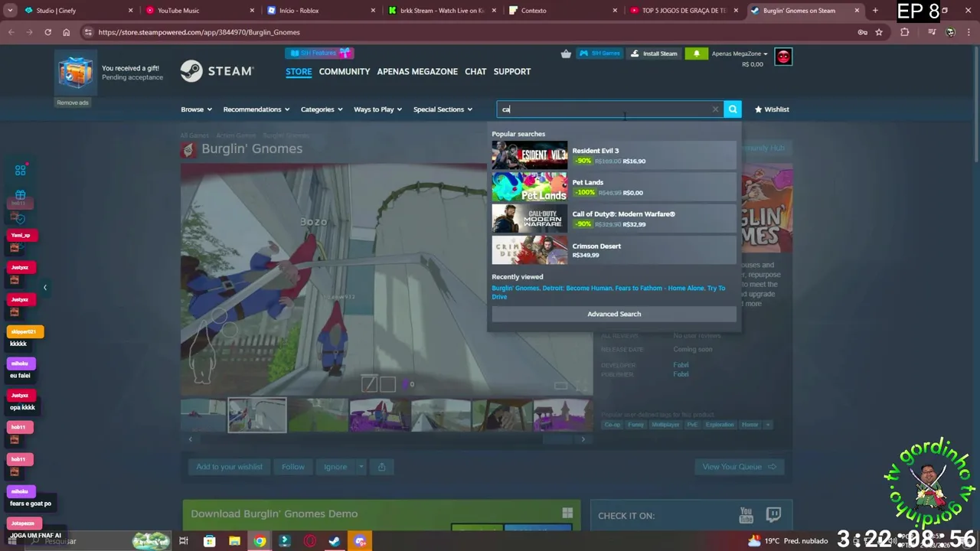This screenshot has height=551, width=980.
Task: Click Add to your wishlist
Action: pyautogui.click(x=229, y=467)
